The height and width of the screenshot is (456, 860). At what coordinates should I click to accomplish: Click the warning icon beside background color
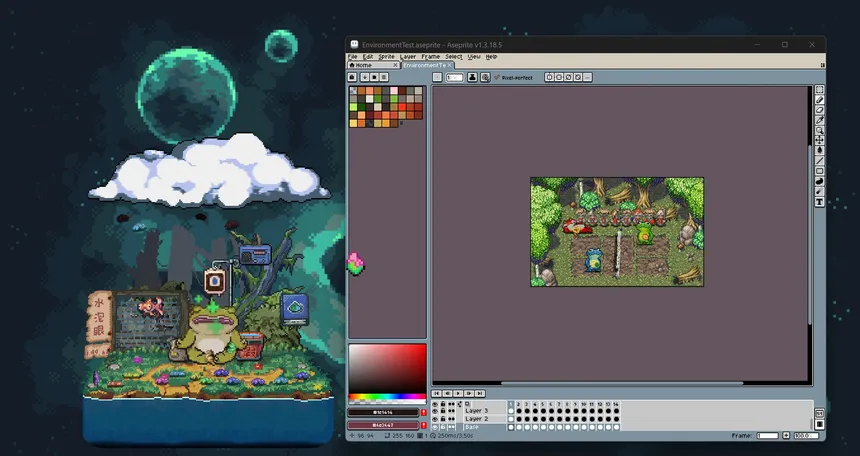[423, 425]
